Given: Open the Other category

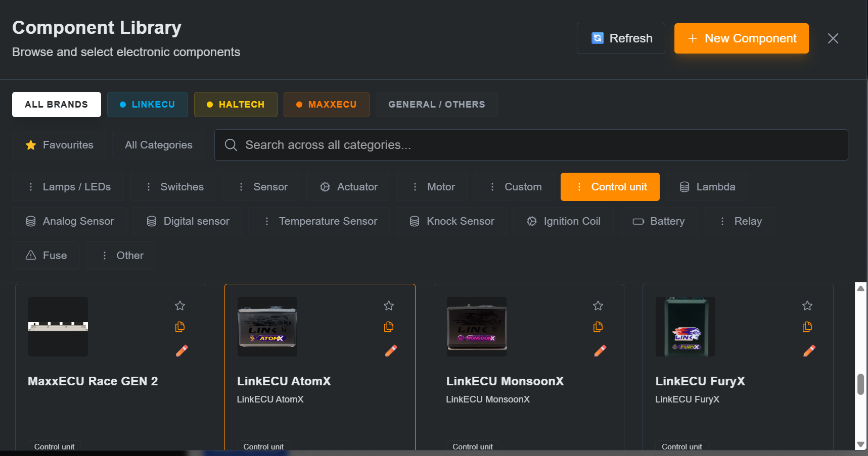Looking at the screenshot, I should point(121,256).
